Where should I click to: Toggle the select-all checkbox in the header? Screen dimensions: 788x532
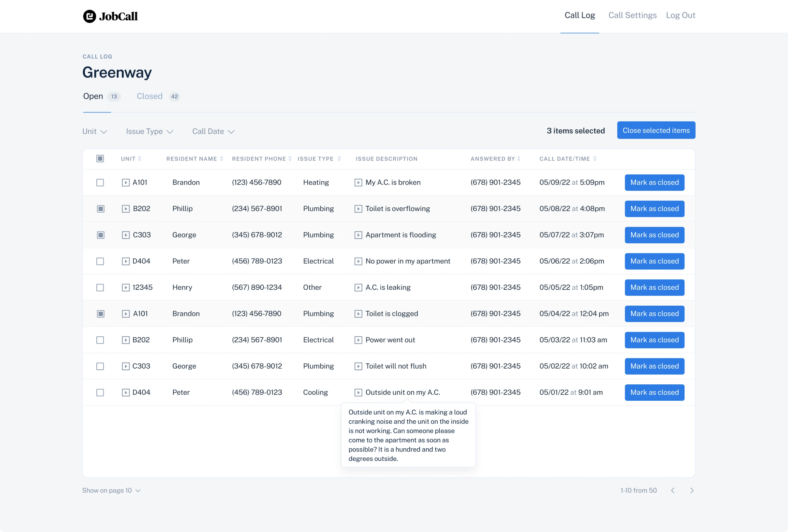(100, 158)
